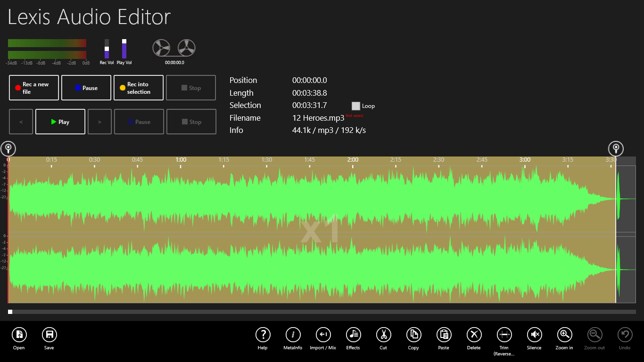The height and width of the screenshot is (362, 644).
Task: Copy the audio selection
Action: [413, 335]
